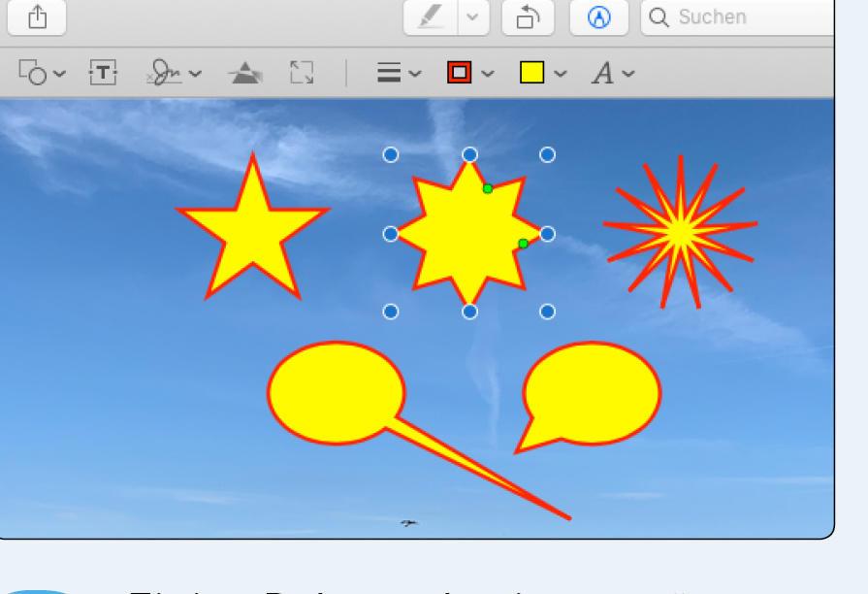The height and width of the screenshot is (594, 868).
Task: Select the speech bubble with long tail
Action: pyautogui.click(x=335, y=392)
